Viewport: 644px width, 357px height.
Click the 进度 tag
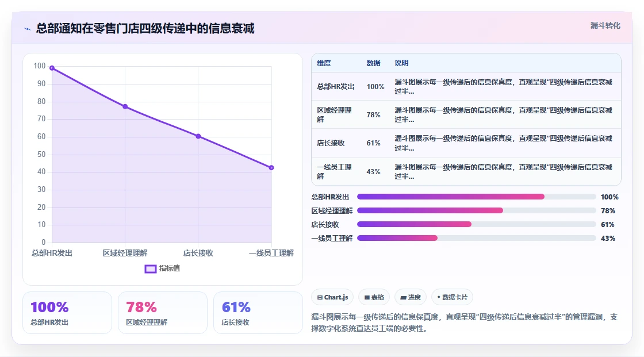(x=411, y=297)
